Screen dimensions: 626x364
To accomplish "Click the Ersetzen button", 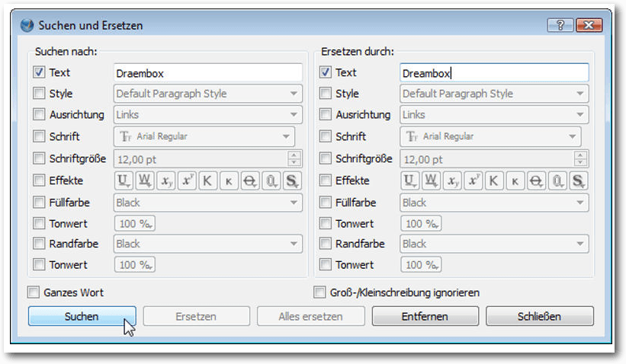I will pyautogui.click(x=197, y=316).
